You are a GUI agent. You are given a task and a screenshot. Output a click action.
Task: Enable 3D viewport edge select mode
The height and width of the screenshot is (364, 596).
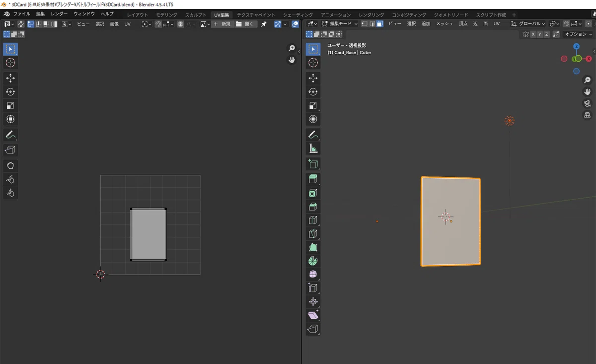372,24
